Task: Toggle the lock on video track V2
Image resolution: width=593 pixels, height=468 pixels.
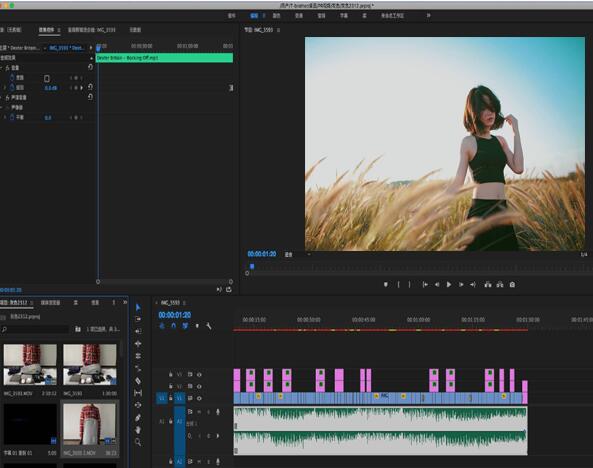Action: pos(171,386)
